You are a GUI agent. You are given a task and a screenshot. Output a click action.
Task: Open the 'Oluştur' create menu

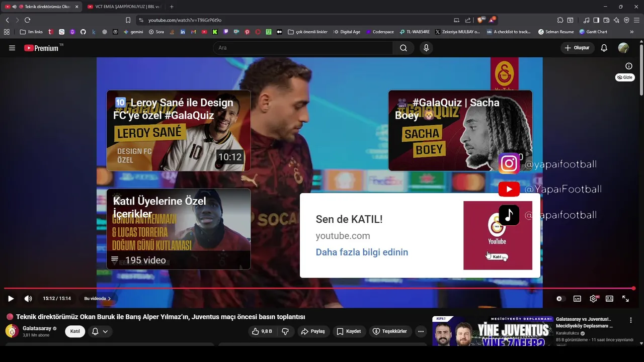pyautogui.click(x=577, y=48)
